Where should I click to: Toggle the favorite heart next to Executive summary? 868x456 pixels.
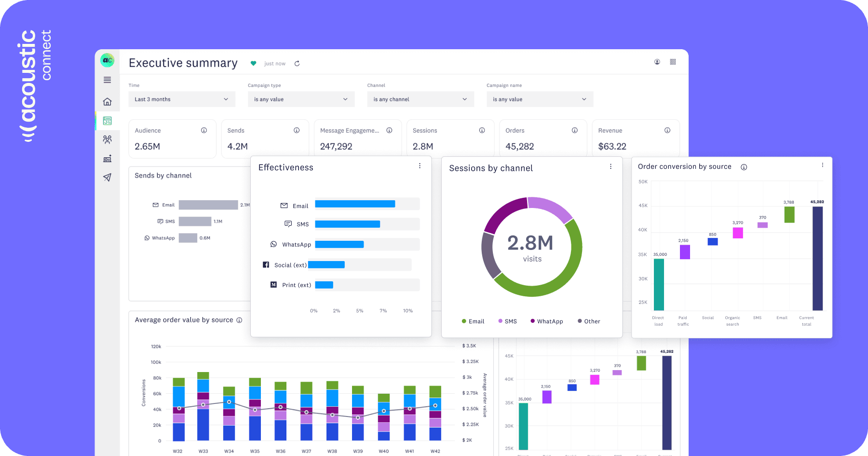click(x=254, y=63)
